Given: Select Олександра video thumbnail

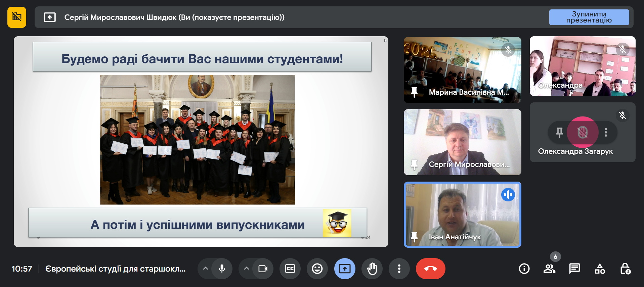Looking at the screenshot, I should click(x=583, y=66).
